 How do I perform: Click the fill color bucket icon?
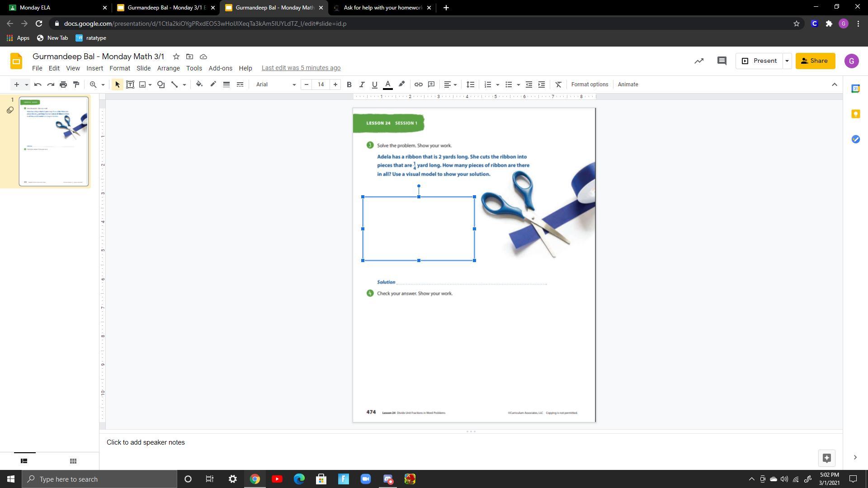[199, 84]
